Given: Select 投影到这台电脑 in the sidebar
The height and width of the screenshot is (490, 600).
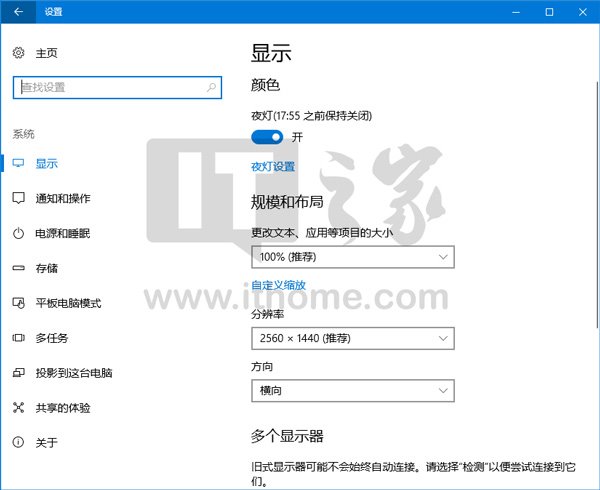Looking at the screenshot, I should pos(74,373).
